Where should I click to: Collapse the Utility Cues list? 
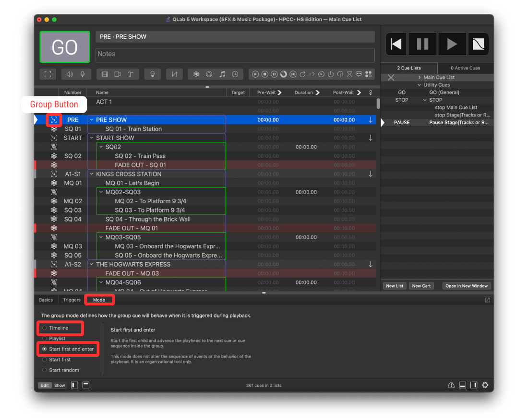pyautogui.click(x=419, y=84)
